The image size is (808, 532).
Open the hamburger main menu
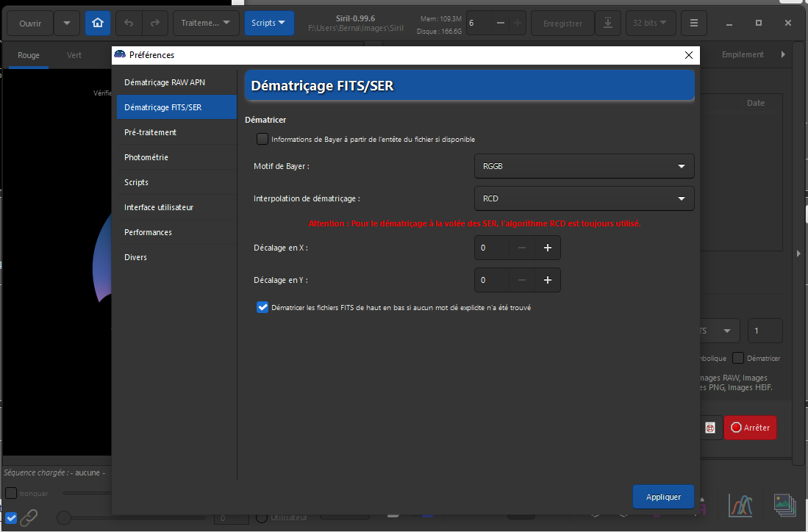[693, 24]
